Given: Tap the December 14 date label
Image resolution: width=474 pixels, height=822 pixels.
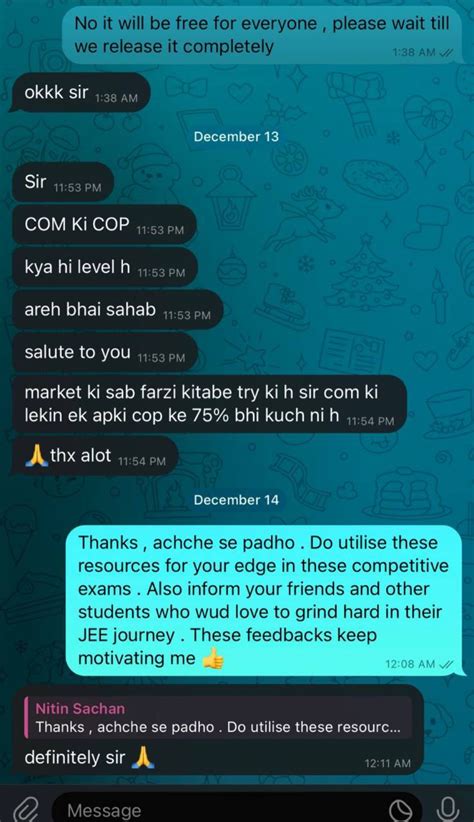Looking at the screenshot, I should [x=236, y=500].
